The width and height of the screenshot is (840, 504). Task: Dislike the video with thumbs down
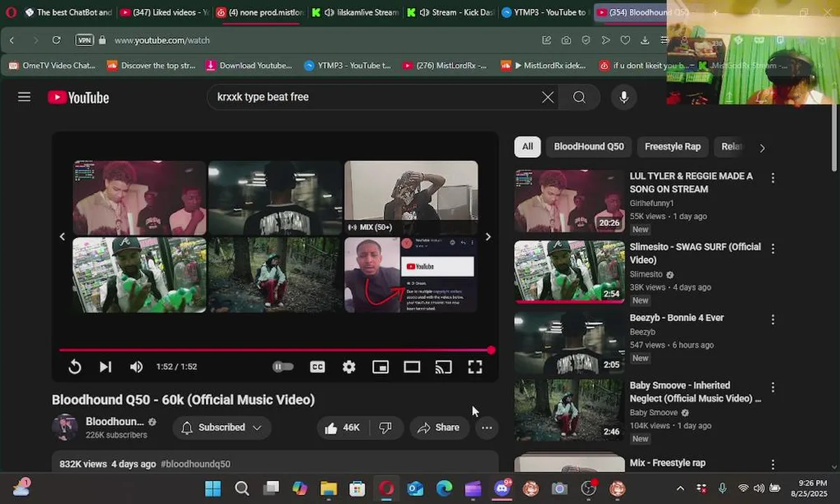click(386, 428)
